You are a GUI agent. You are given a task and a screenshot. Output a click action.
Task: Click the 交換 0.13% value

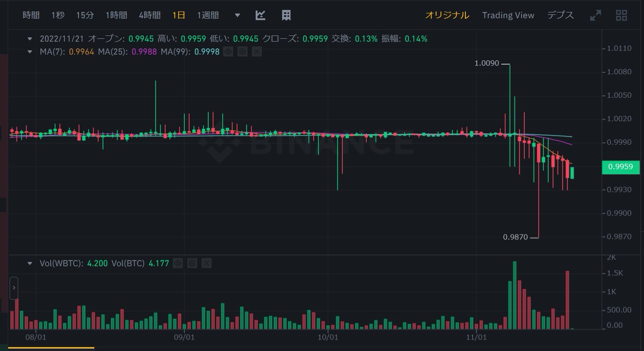365,39
